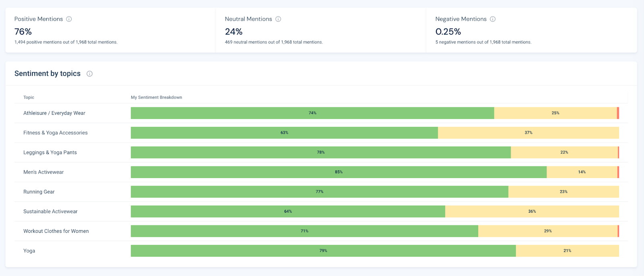Select the Running Gear topic
This screenshot has width=644, height=276.
pos(39,192)
